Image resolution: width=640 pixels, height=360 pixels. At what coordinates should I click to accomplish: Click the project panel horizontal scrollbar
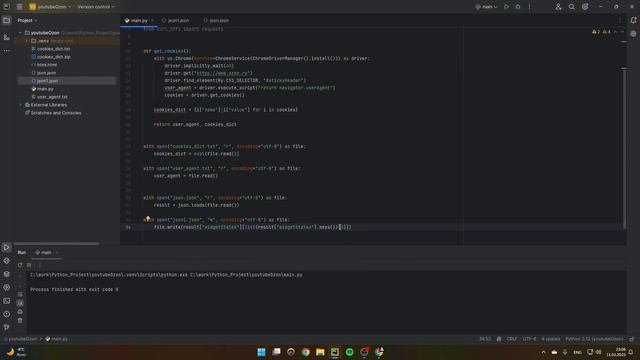(x=56, y=244)
